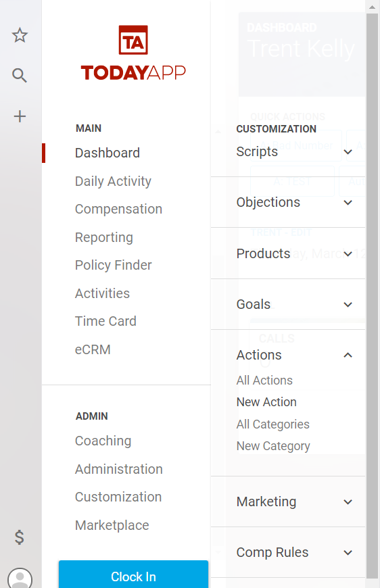Click the dollar sign icon
This screenshot has width=380, height=588.
(x=20, y=537)
